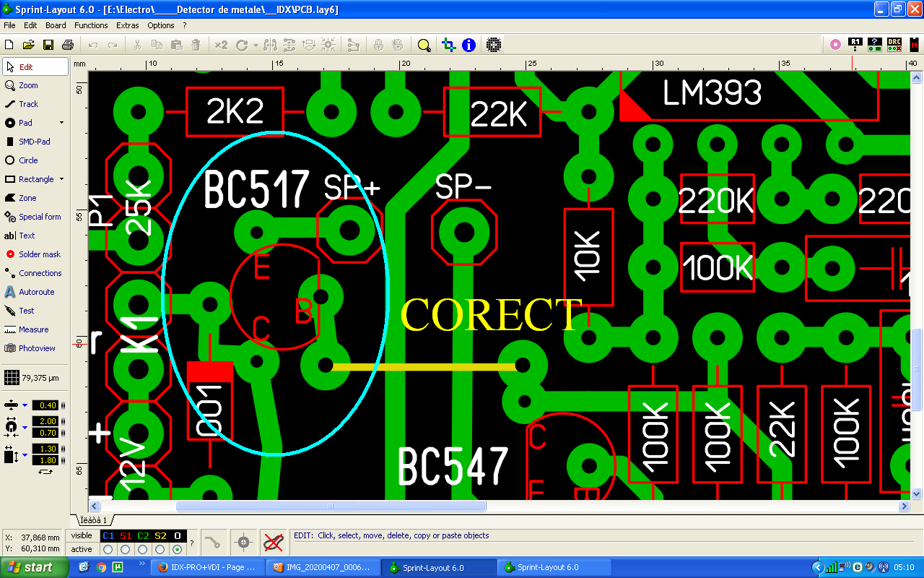Click the black round pad-pattern icon

494,45
